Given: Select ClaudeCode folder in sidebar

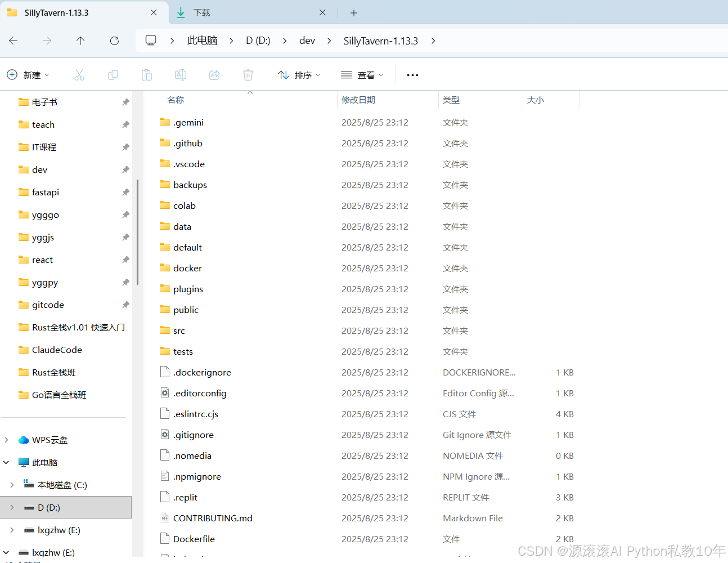Looking at the screenshot, I should pyautogui.click(x=57, y=350).
